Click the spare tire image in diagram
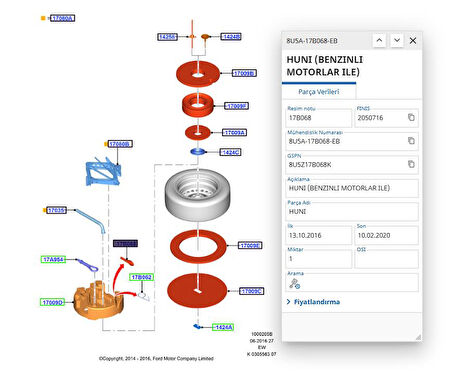 coord(198,194)
